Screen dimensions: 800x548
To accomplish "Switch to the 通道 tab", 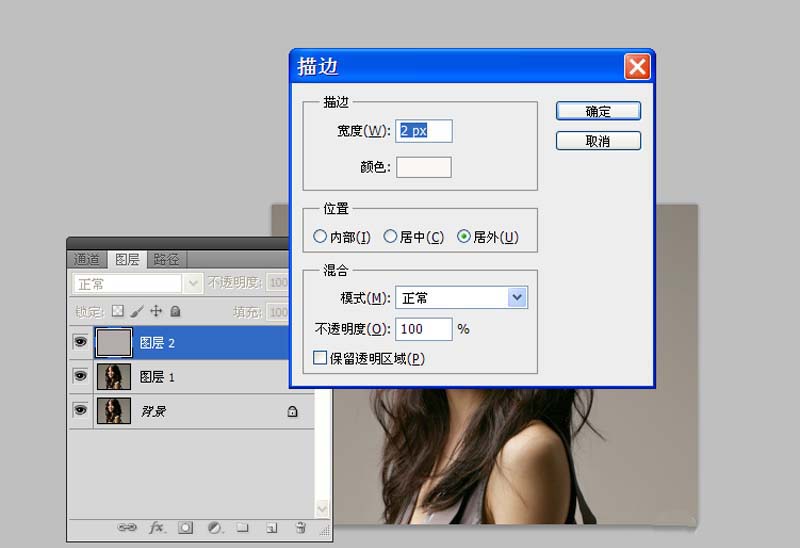I will tap(87, 259).
